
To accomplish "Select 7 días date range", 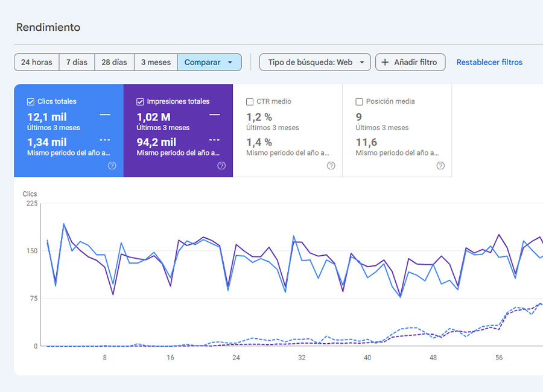I will (x=77, y=62).
